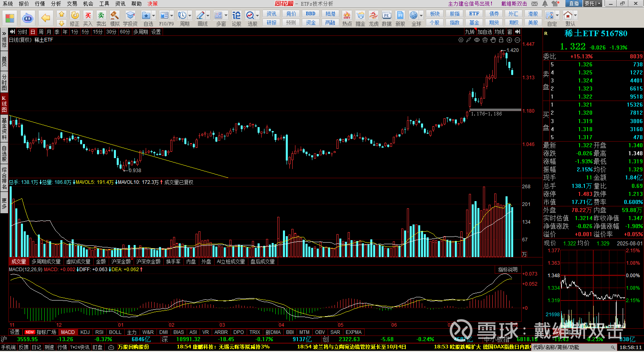Click the 卖出 sell icon
This screenshot has height=352, width=644.
101,15
